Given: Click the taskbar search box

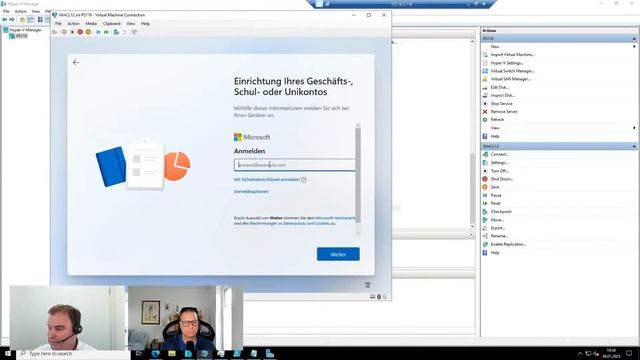Looking at the screenshot, I should pos(73,353).
